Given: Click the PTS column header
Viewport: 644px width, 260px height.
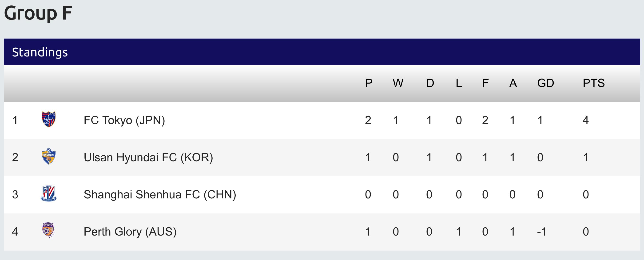Looking at the screenshot, I should pos(593,83).
